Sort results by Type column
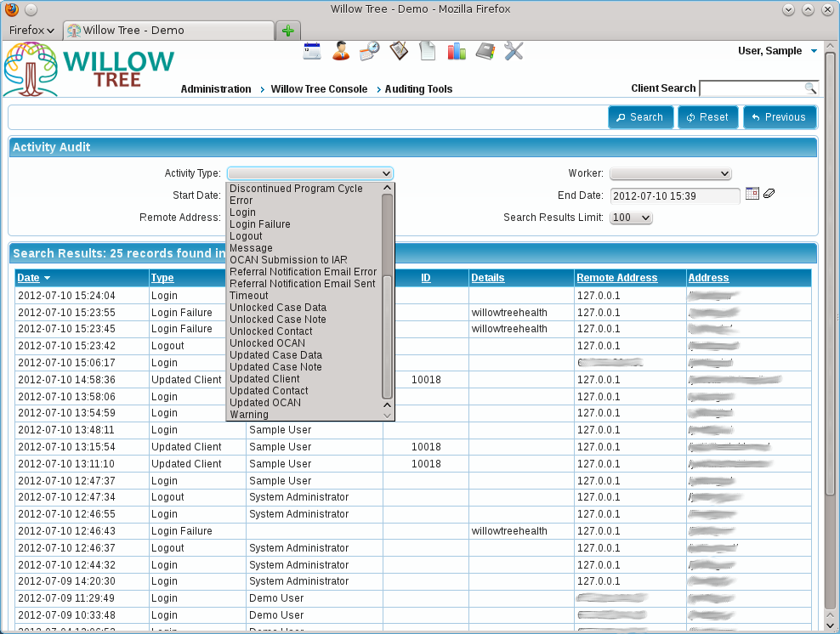The image size is (840, 634). coord(162,278)
